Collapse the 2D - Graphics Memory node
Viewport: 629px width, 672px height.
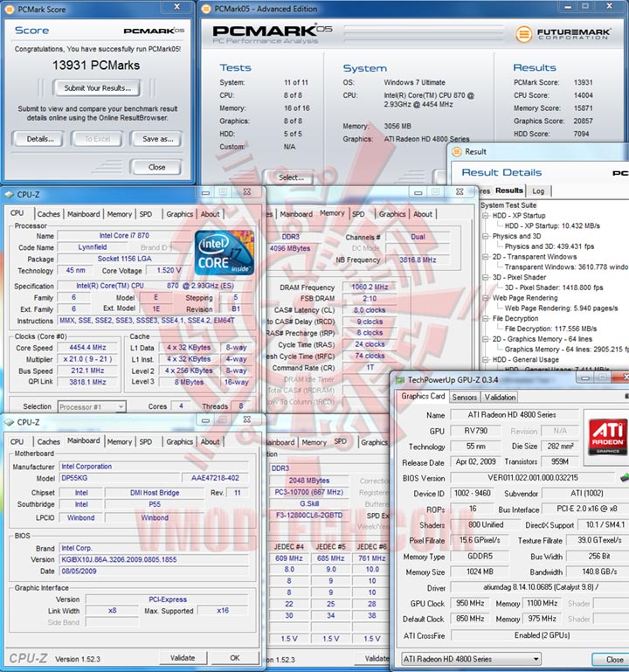click(486, 339)
